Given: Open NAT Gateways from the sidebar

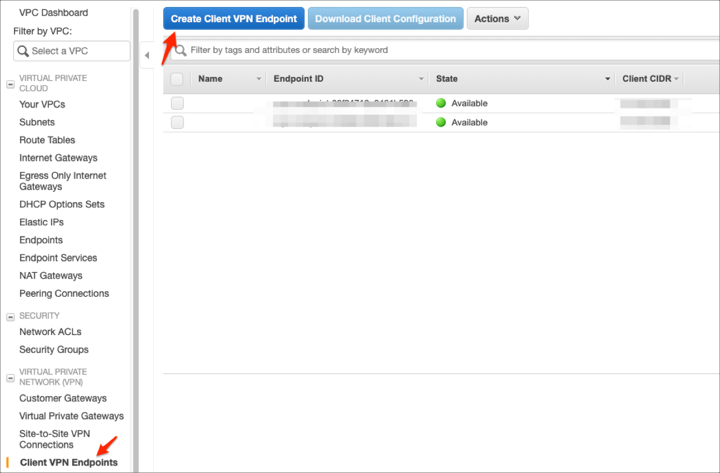Looking at the screenshot, I should [51, 276].
